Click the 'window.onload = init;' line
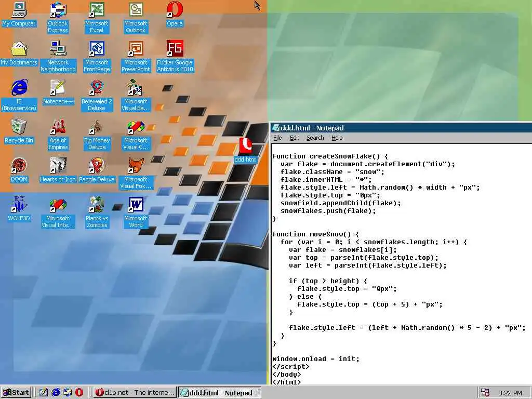 click(x=316, y=359)
